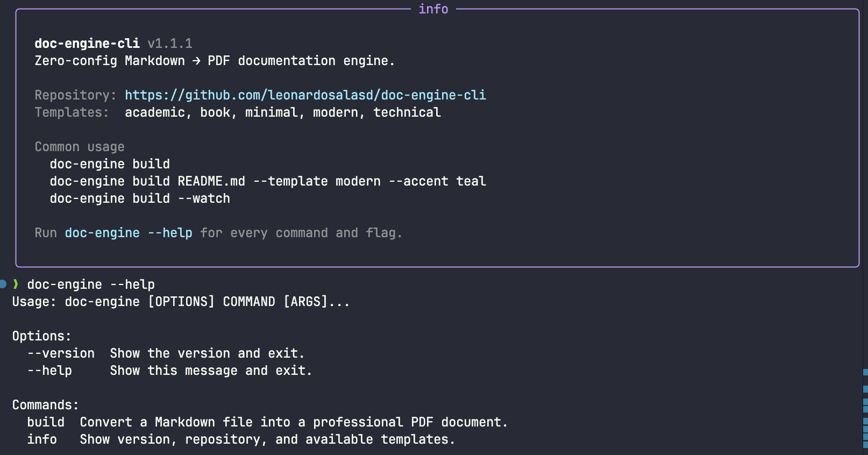Open the GitHub repository URL link
This screenshot has width=868, height=455.
pyautogui.click(x=305, y=95)
